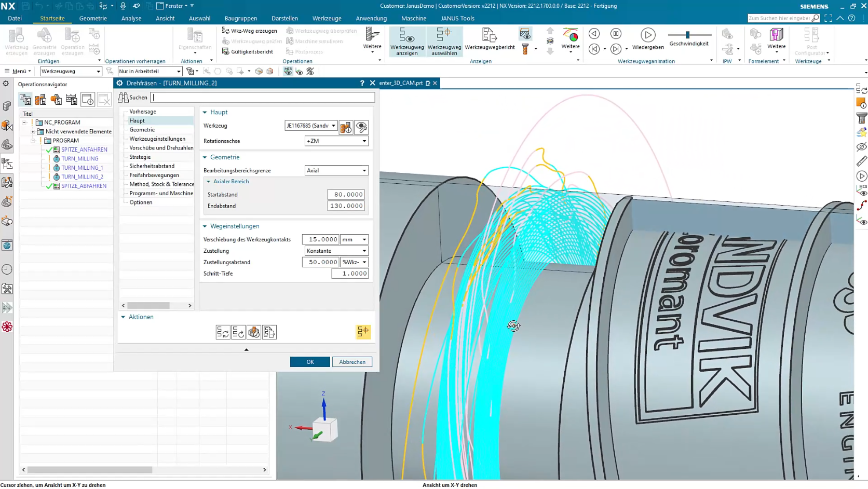The width and height of the screenshot is (868, 489).
Task: Open the Werkzeugwegbericht tool
Action: coord(490,39)
